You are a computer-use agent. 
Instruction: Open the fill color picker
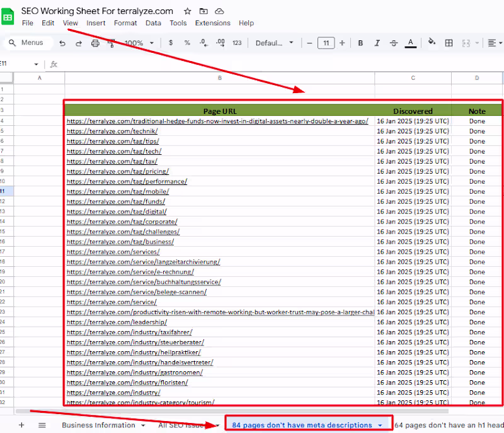tap(432, 42)
